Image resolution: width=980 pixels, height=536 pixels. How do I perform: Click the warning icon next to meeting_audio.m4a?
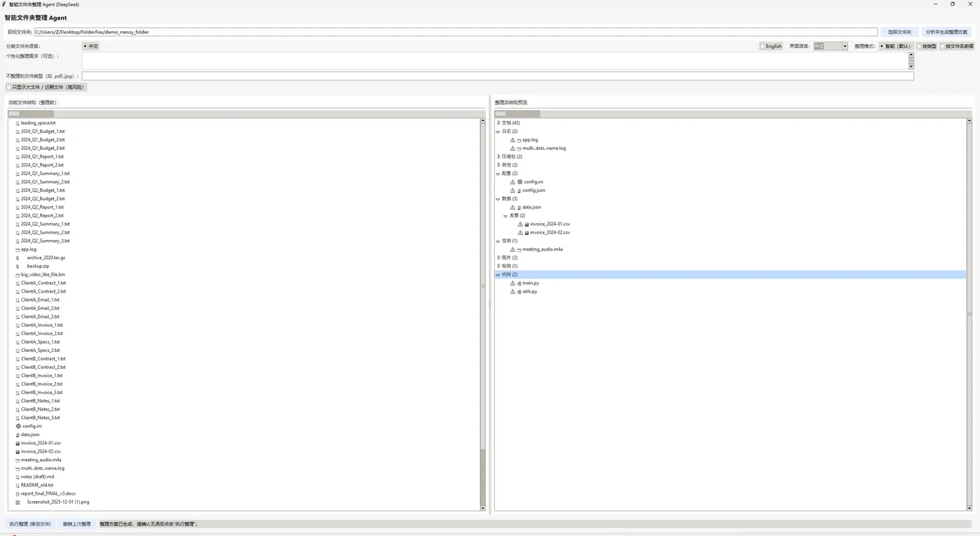[512, 249]
